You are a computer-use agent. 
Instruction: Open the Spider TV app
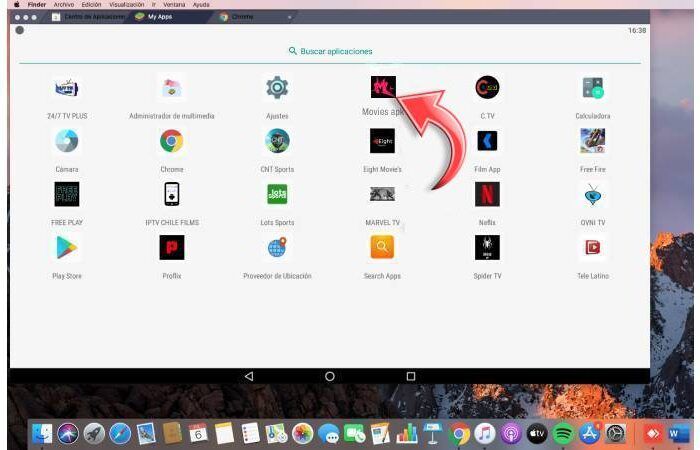coord(488,247)
